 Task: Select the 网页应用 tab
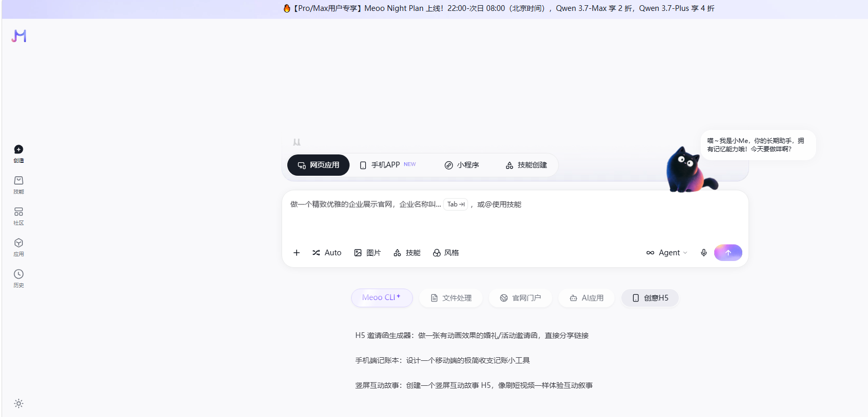tap(318, 165)
